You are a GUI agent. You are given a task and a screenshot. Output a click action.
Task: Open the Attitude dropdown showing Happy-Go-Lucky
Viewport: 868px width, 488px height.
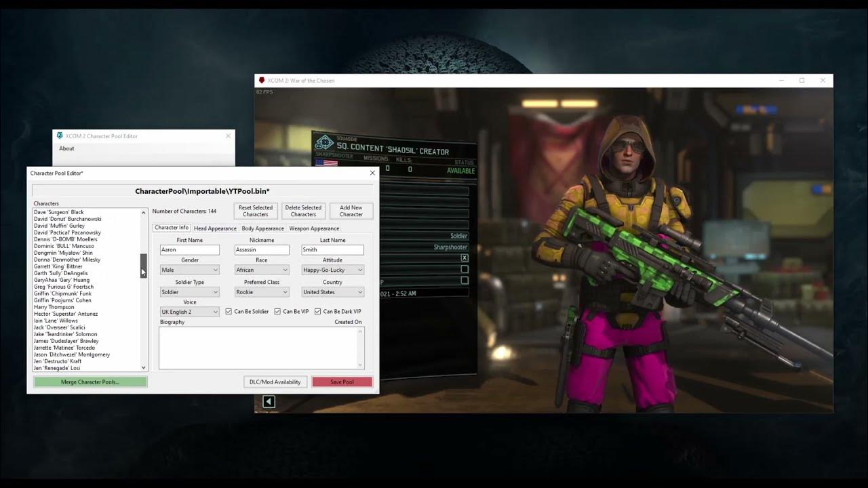tap(332, 270)
